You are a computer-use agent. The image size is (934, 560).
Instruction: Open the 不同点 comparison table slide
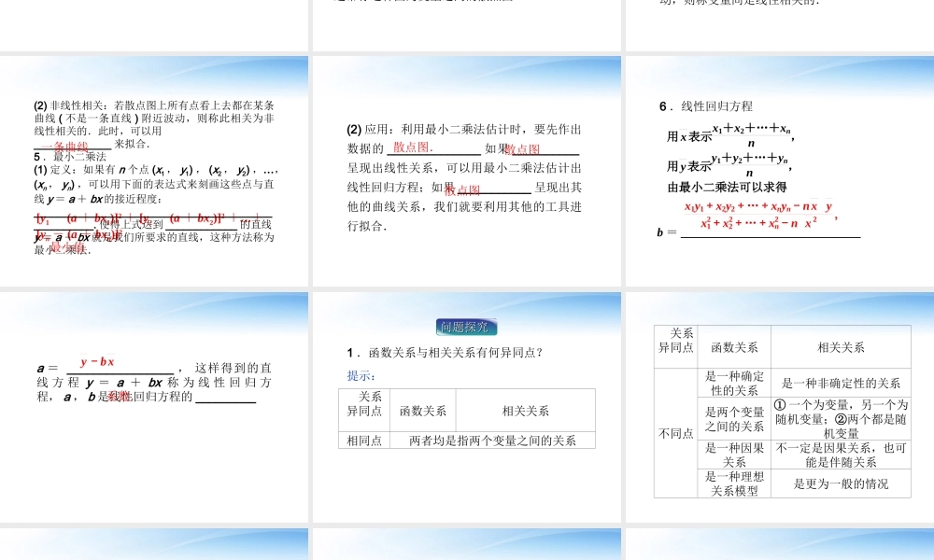(780, 408)
